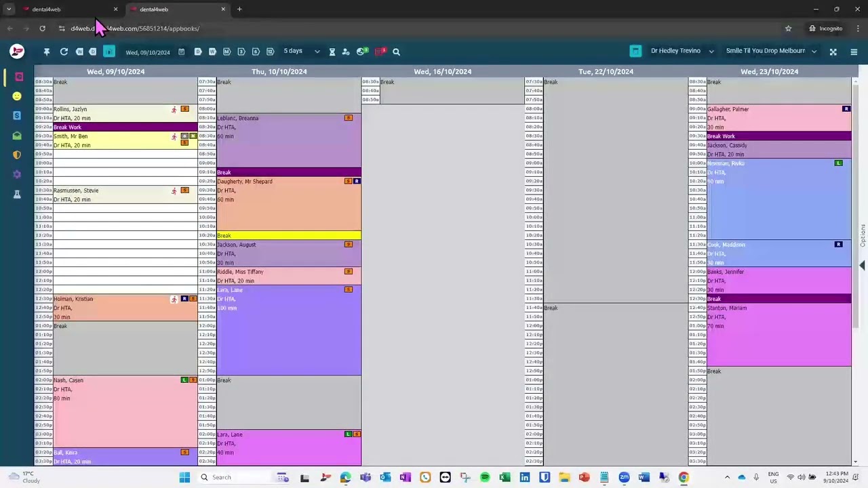Image resolution: width=868 pixels, height=488 pixels.
Task: Open a new browser tab
Action: click(x=239, y=9)
